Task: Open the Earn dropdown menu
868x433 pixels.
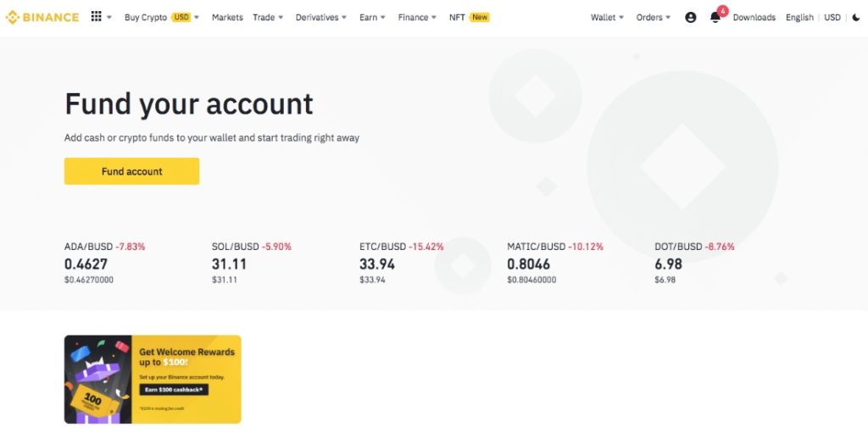Action: (372, 17)
